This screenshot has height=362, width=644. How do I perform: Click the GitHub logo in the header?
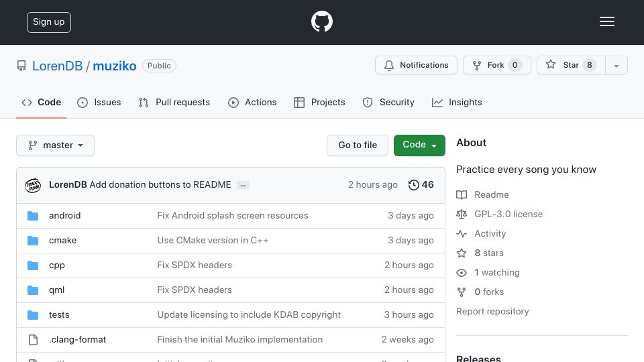(x=321, y=21)
